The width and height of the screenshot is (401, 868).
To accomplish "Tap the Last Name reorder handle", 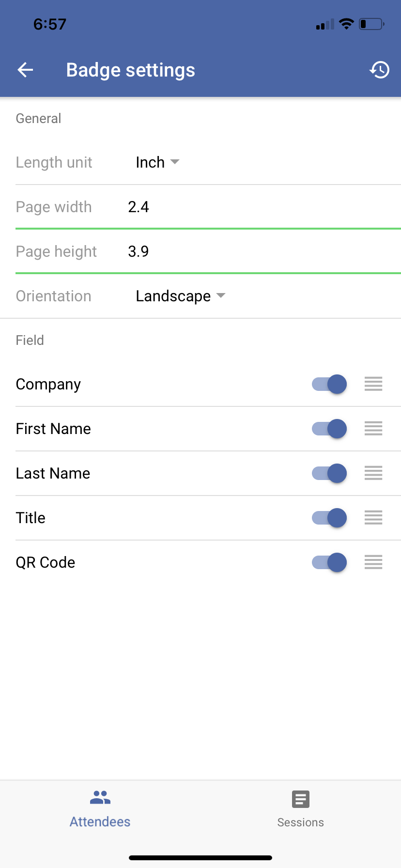I will [x=373, y=473].
